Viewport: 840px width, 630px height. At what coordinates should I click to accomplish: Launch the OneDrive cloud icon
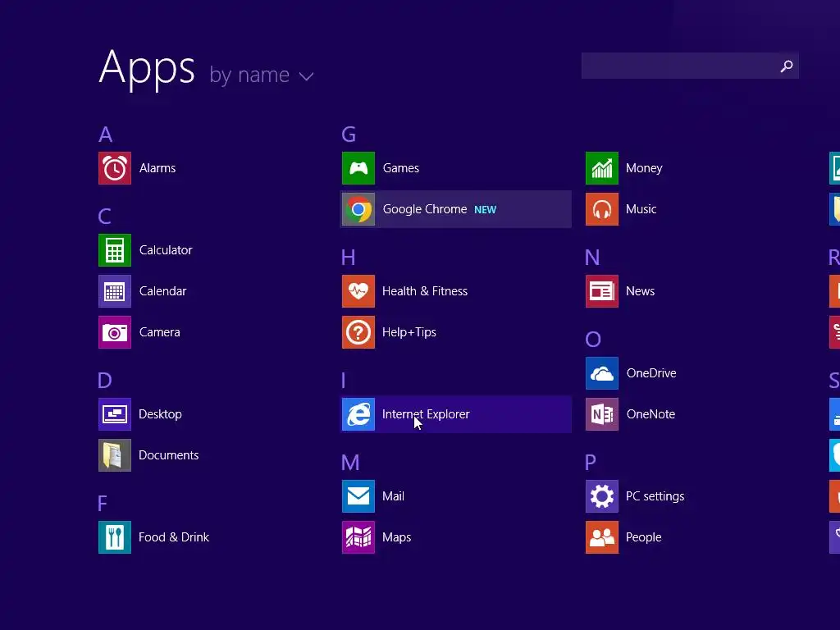coord(602,373)
